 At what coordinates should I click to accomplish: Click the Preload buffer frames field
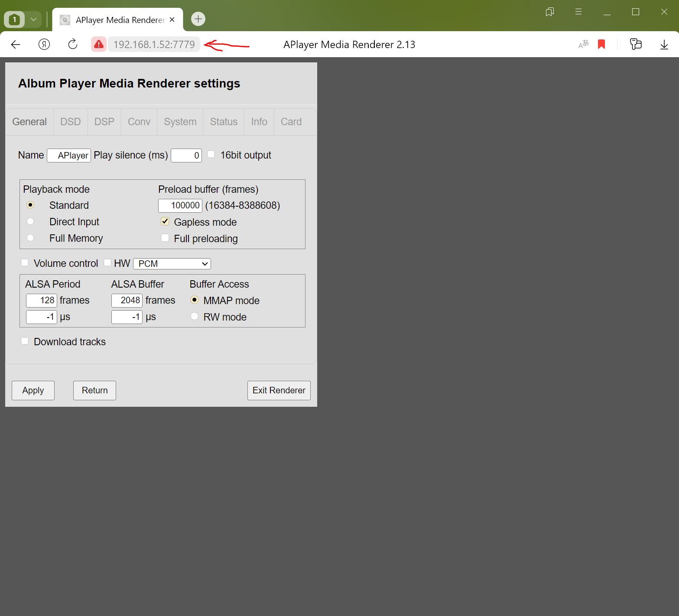pos(180,205)
